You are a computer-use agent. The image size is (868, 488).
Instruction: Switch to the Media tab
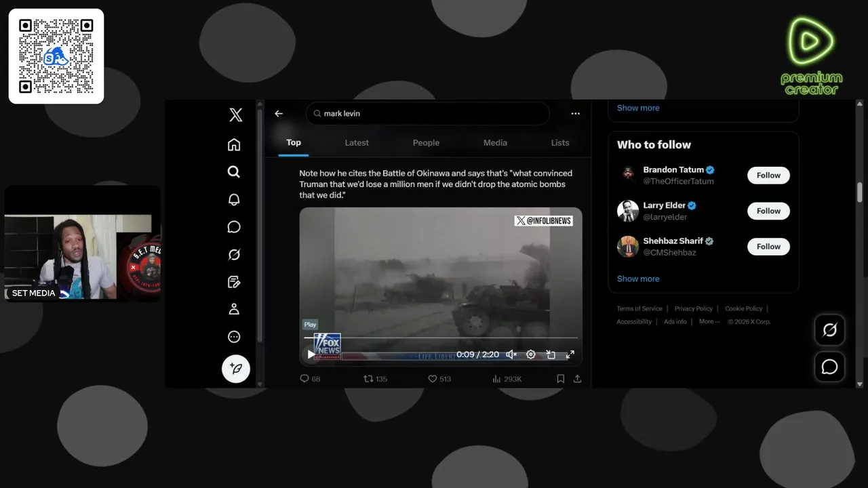(x=495, y=143)
